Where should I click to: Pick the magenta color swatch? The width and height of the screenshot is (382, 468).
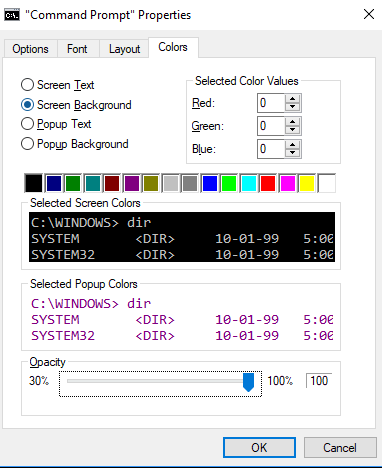[288, 183]
